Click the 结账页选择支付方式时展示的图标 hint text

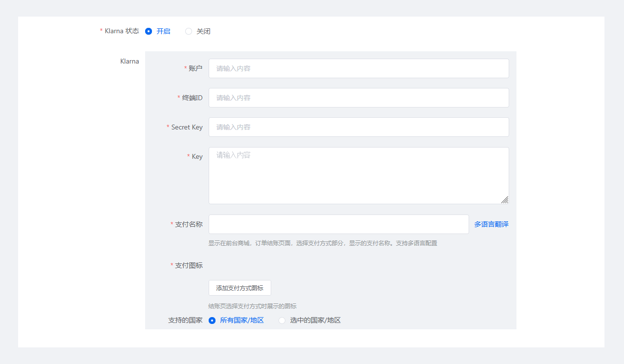pyautogui.click(x=252, y=306)
